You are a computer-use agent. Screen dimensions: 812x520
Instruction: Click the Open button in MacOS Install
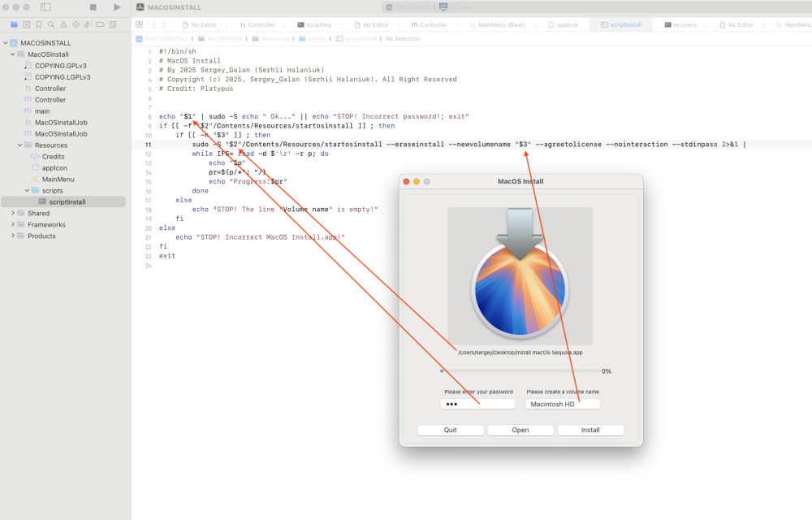pos(520,430)
